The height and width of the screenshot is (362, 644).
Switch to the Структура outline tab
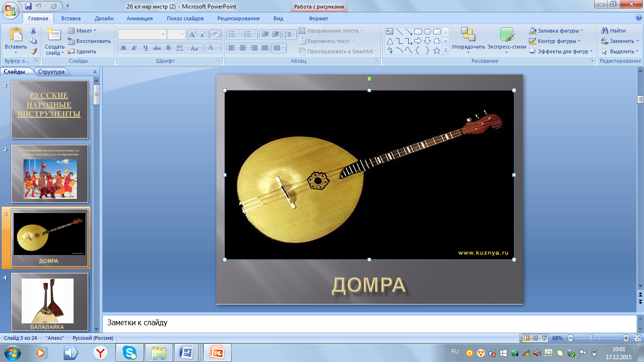[51, 72]
